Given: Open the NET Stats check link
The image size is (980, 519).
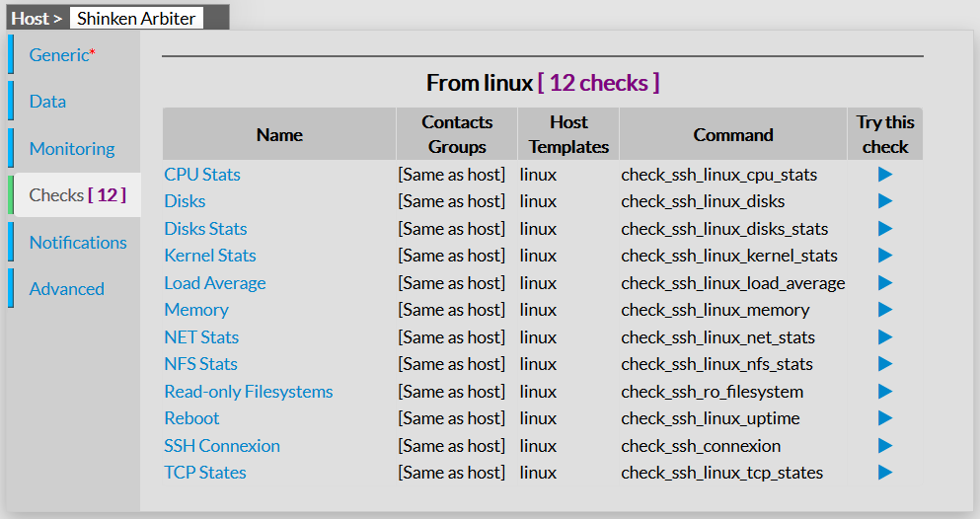Looking at the screenshot, I should tap(201, 337).
